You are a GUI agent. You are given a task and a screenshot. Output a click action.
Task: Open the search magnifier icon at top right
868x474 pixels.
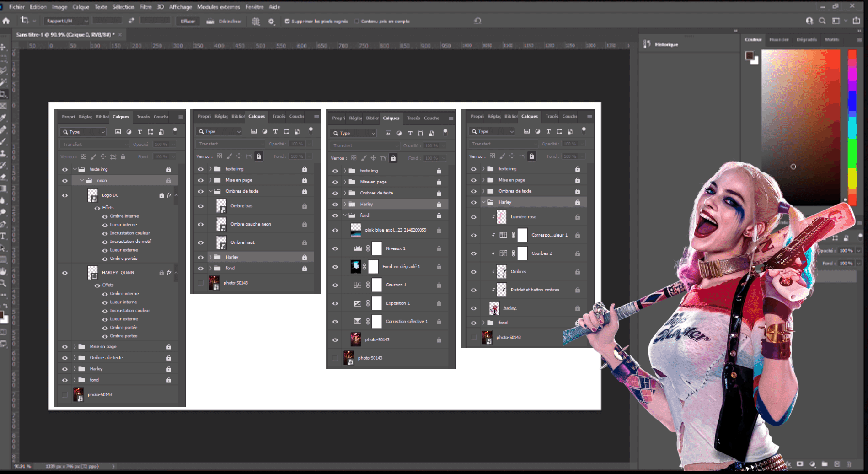coord(822,21)
